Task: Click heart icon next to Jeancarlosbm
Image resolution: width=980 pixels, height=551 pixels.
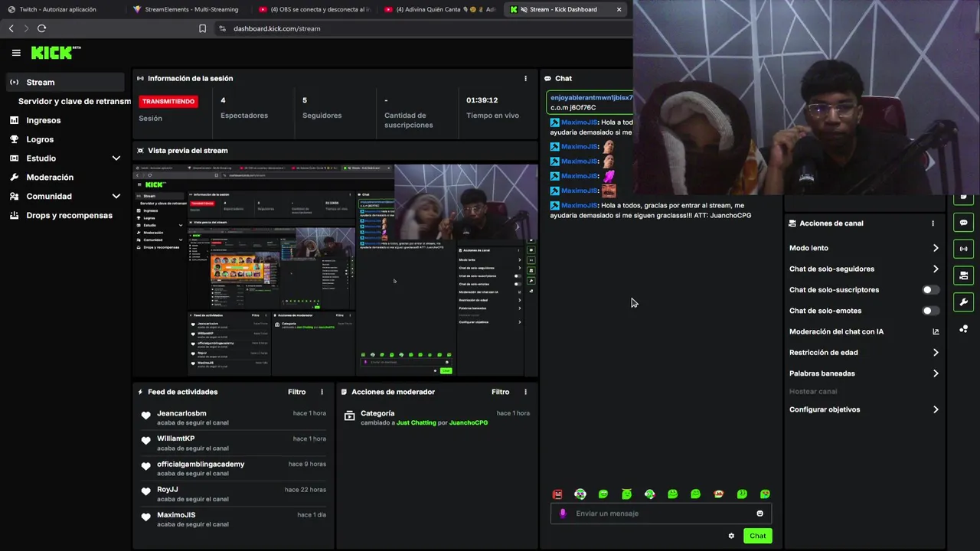Action: tap(145, 416)
